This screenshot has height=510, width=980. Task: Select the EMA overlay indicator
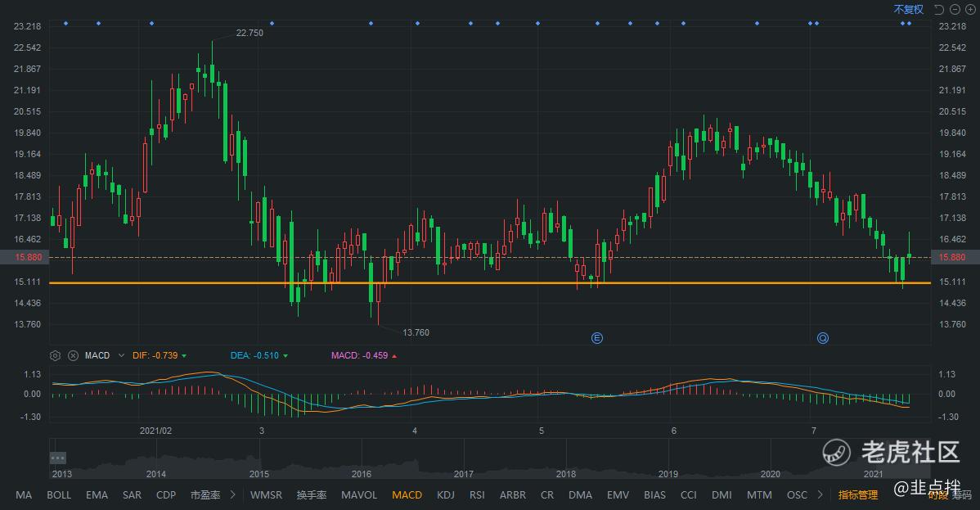97,495
